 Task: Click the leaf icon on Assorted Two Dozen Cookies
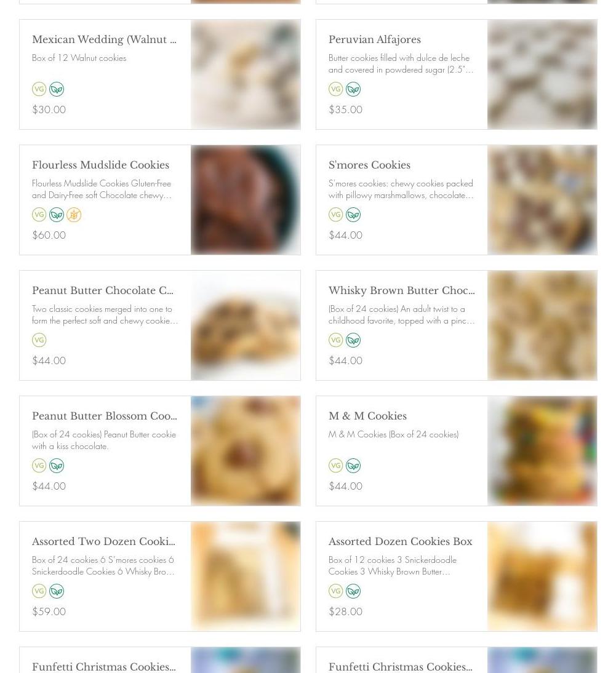coord(57,591)
